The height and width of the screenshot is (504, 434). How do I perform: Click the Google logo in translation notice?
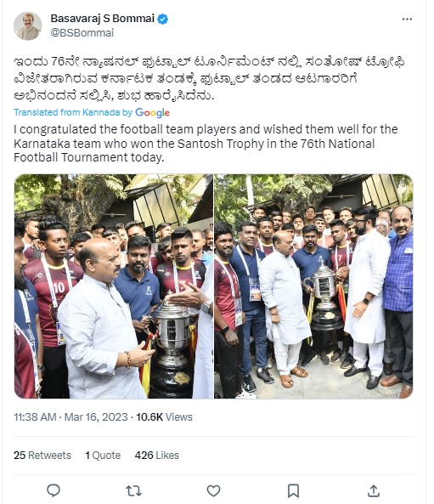(x=152, y=112)
